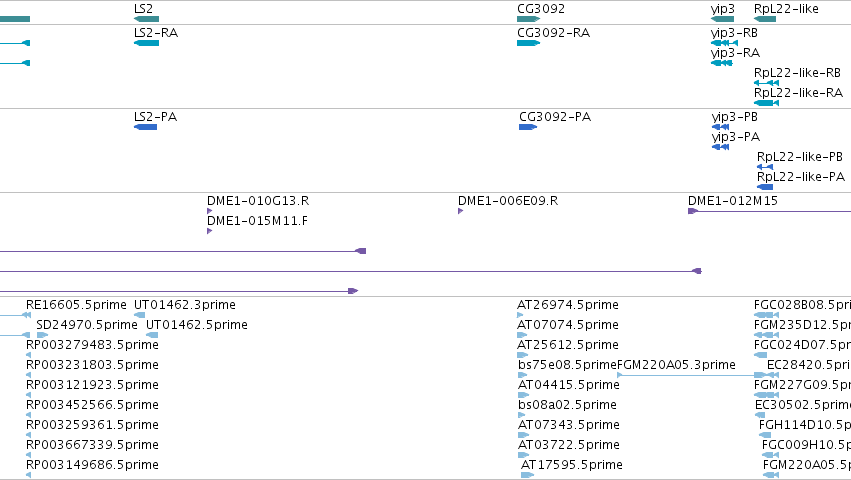This screenshot has width=851, height=480.
Task: Select the DME1-015M11.F marker triangle
Action: (209, 231)
